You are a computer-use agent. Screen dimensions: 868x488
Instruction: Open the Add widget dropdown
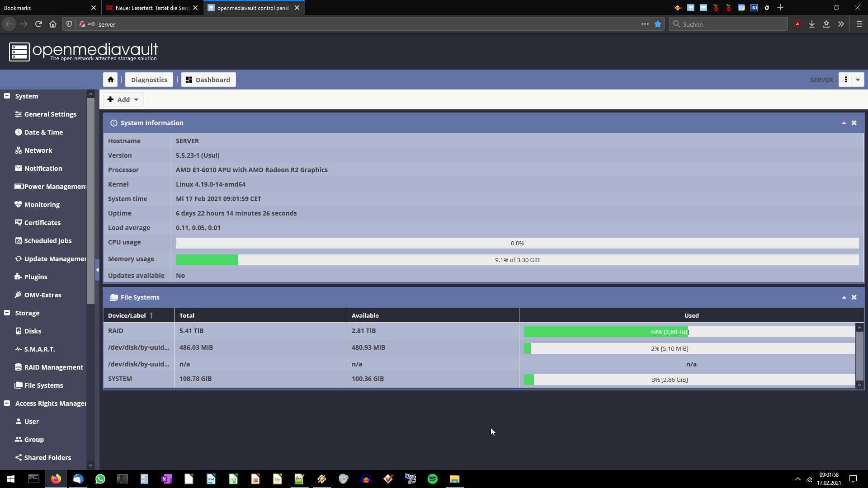pos(123,99)
